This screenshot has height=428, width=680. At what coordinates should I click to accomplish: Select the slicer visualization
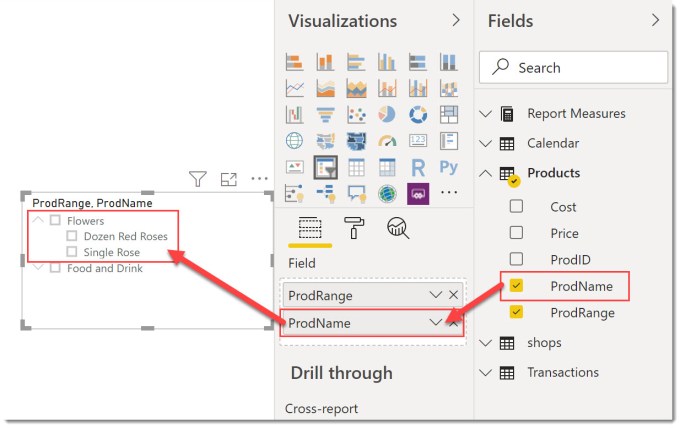point(325,167)
